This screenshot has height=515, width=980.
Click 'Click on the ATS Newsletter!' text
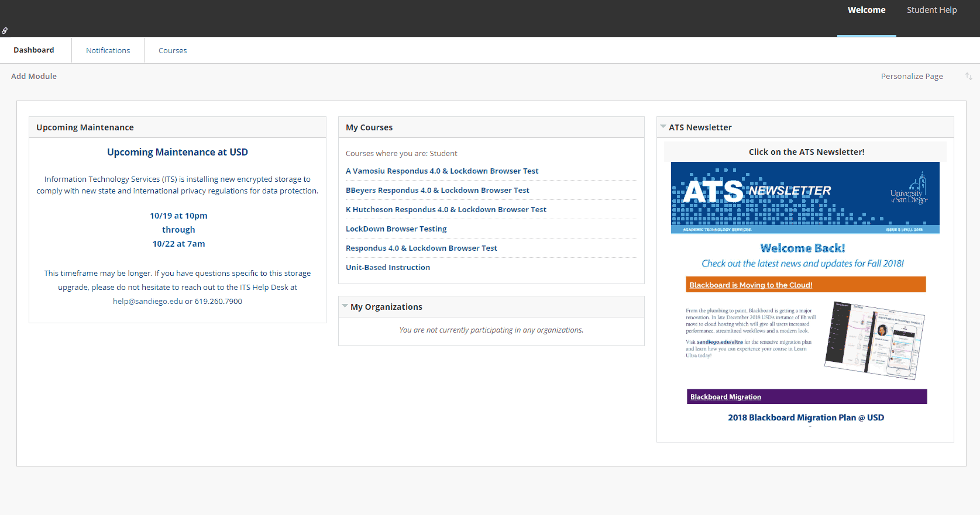806,152
